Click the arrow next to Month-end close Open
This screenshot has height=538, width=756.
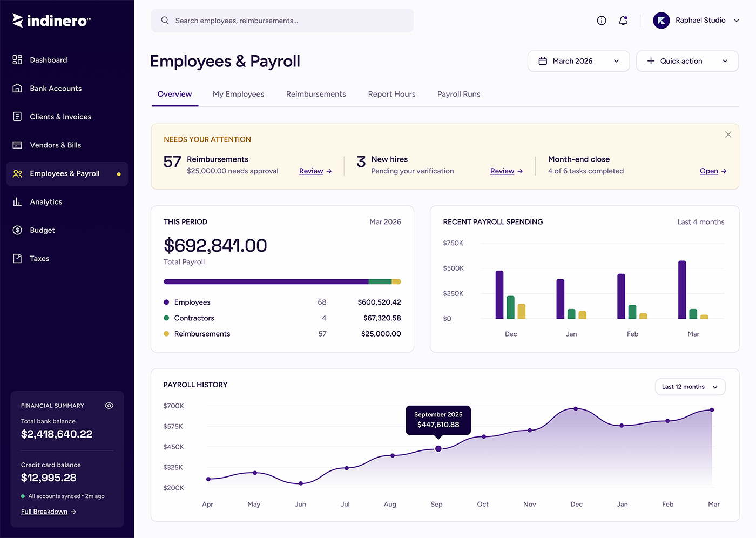pos(724,171)
